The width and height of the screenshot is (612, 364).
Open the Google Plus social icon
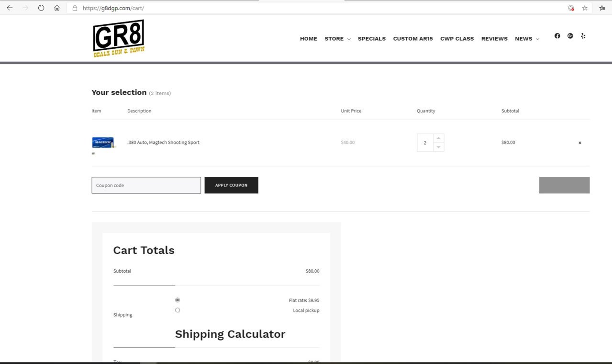570,36
